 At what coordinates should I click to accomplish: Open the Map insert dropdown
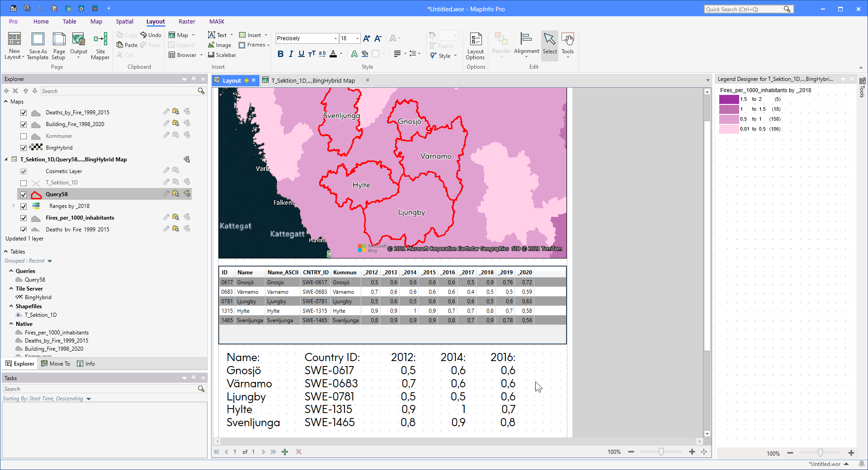tap(193, 35)
